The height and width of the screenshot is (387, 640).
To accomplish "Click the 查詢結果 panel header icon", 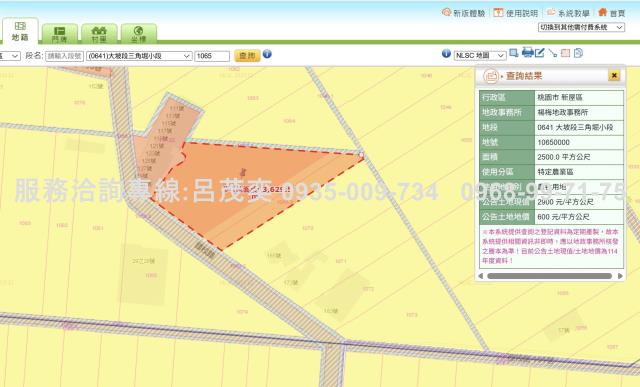I will pos(491,76).
